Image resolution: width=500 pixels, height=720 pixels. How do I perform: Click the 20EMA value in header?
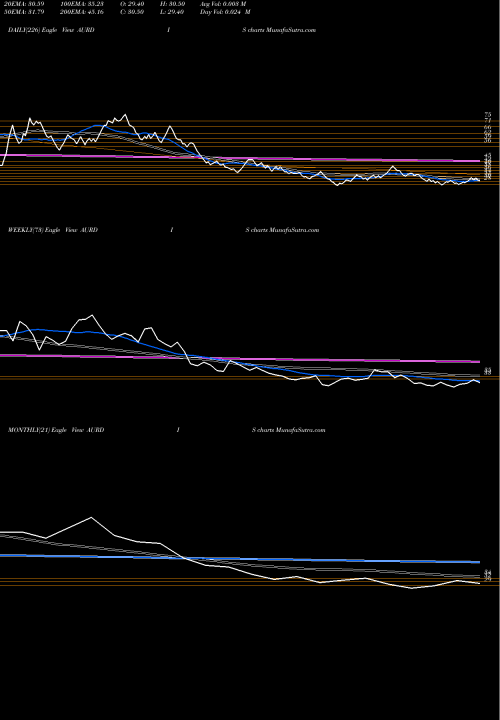[x=23, y=4]
